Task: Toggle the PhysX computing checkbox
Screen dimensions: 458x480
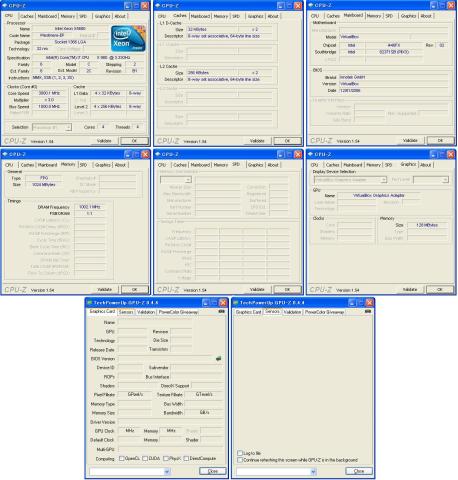Action: [x=166, y=459]
